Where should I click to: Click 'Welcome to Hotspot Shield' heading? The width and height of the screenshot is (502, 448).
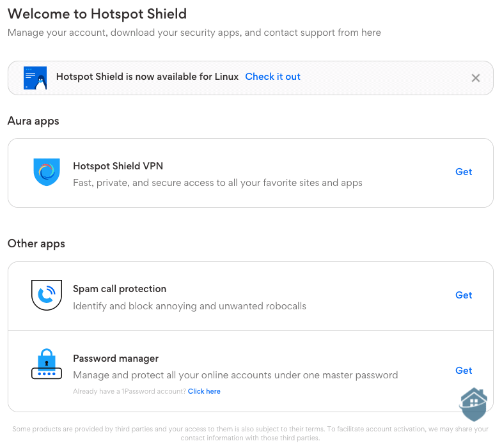pos(97,14)
